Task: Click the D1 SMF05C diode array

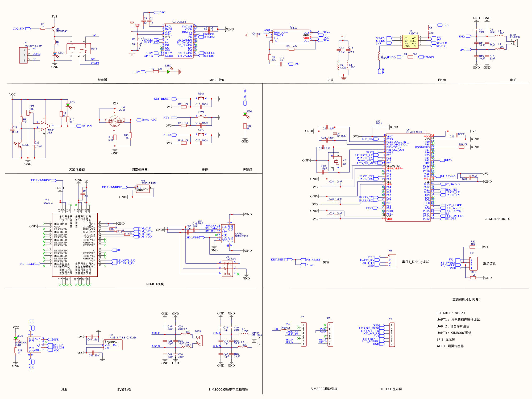Action: click(227, 268)
